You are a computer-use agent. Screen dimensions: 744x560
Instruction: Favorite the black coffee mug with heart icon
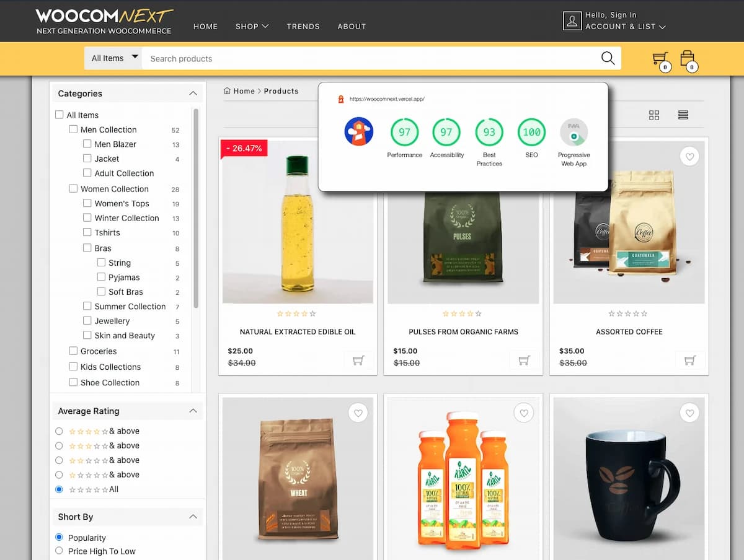pos(689,413)
